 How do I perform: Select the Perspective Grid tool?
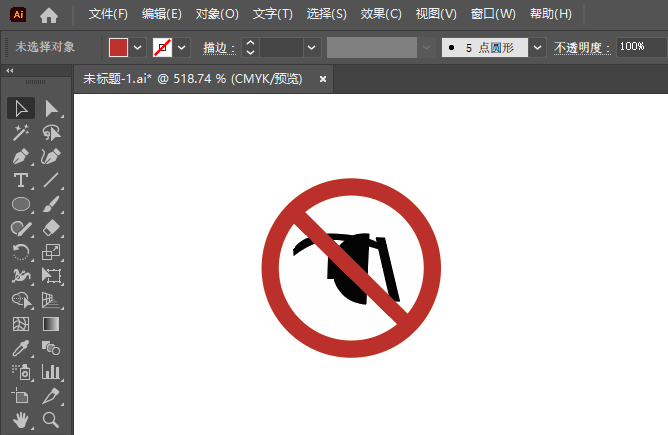(x=52, y=300)
